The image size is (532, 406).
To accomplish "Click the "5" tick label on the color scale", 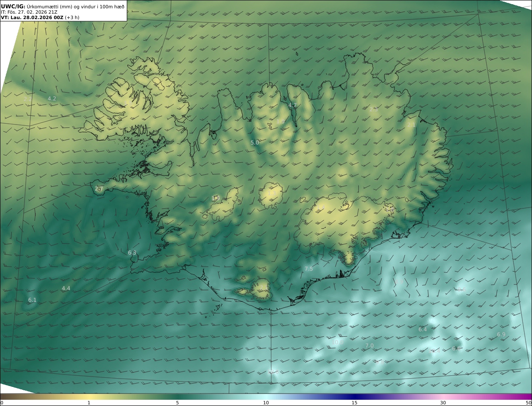I will pos(177,403).
